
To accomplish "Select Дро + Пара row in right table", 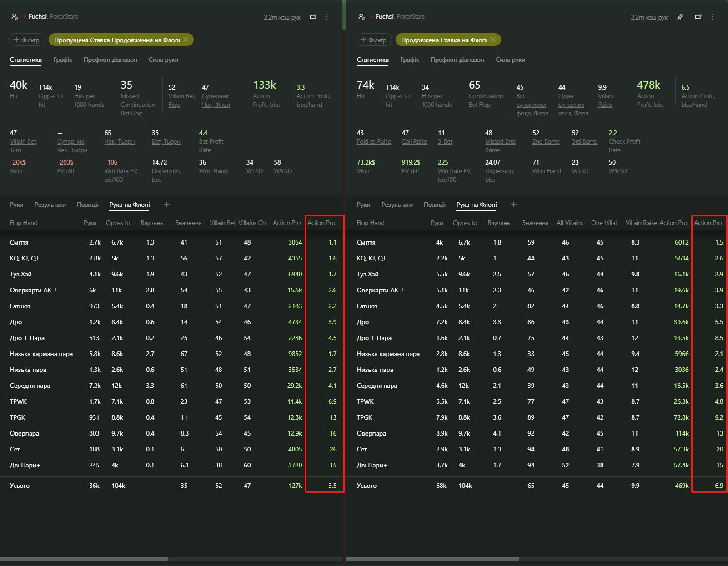I will (537, 338).
